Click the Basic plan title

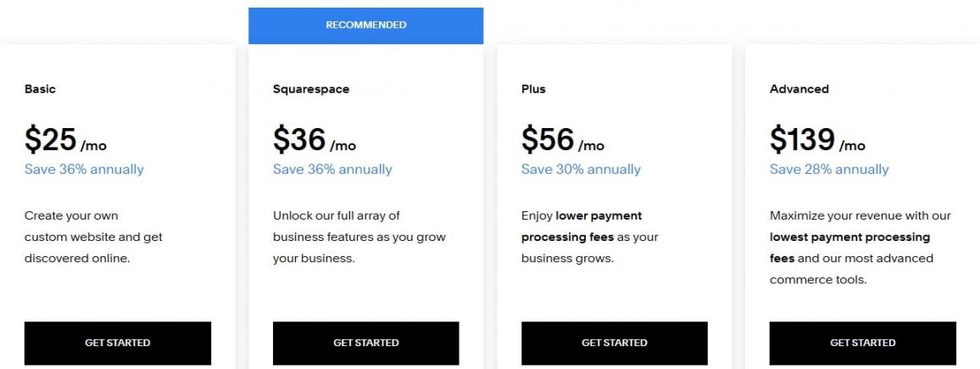coord(40,89)
